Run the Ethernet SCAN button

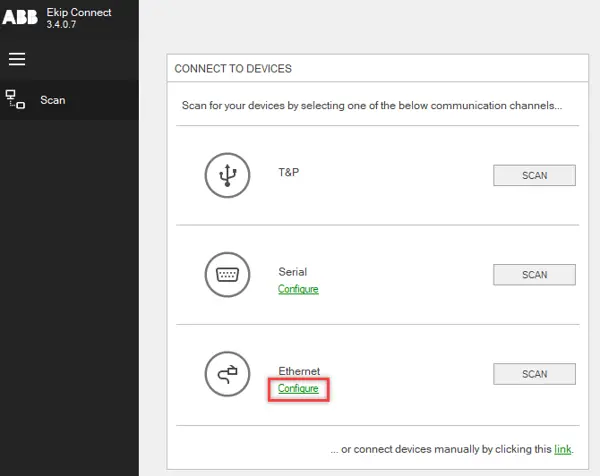534,374
